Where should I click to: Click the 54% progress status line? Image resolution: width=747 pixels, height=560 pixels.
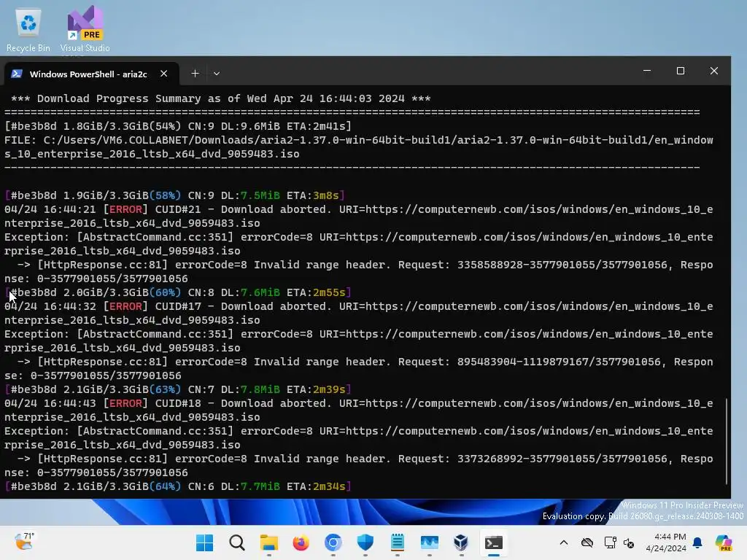pos(178,126)
